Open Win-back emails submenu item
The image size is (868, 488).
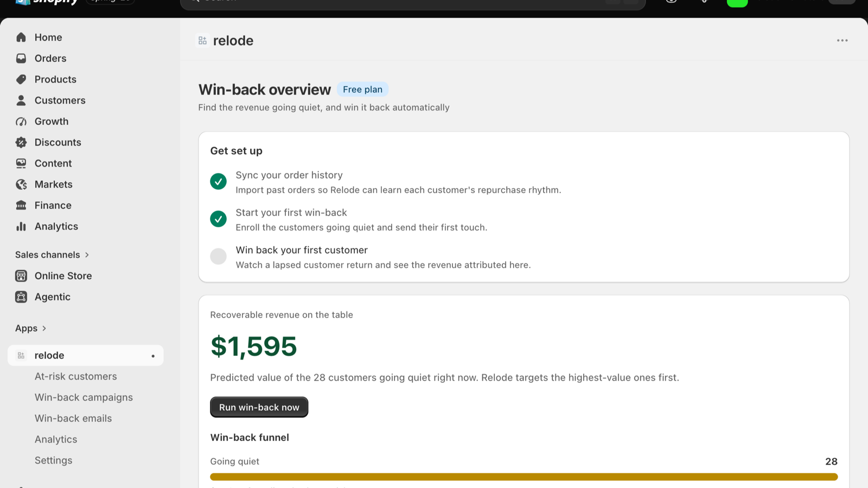coord(73,419)
